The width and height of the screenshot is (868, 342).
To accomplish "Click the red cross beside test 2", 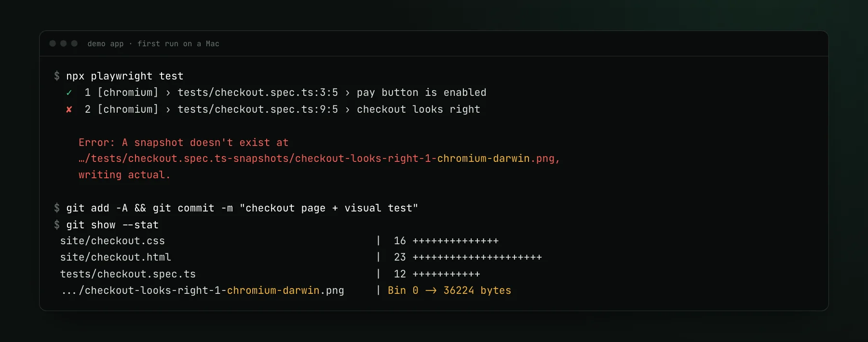I will pos(69,109).
